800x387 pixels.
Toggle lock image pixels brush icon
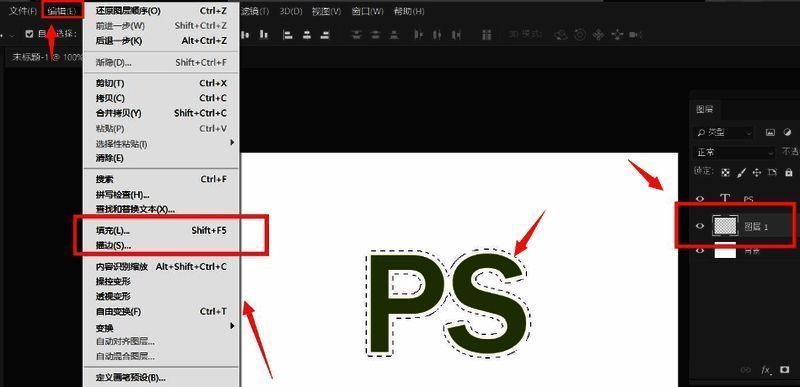pyautogui.click(x=741, y=173)
